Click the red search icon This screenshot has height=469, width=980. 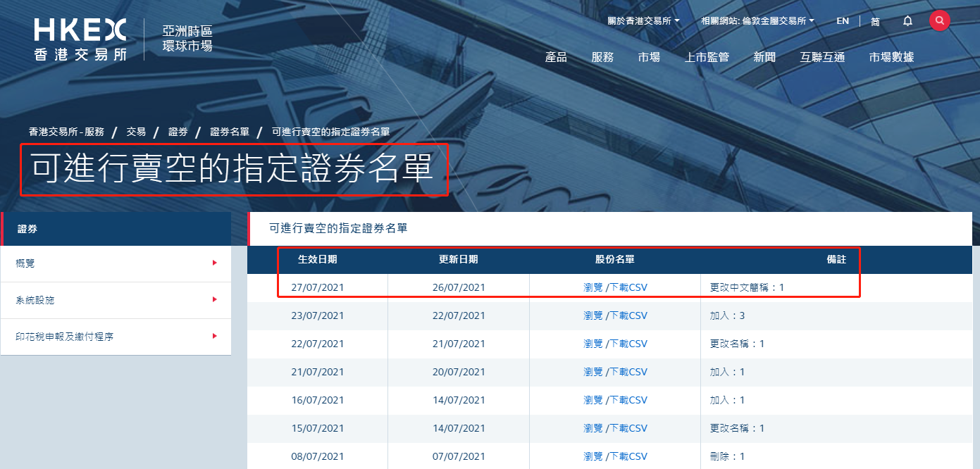(x=939, y=20)
